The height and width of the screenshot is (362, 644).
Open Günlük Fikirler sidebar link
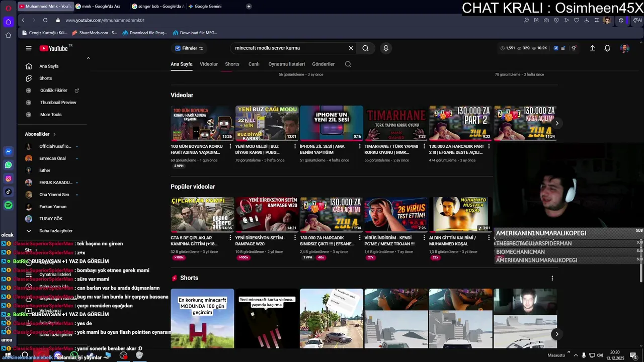(53, 90)
